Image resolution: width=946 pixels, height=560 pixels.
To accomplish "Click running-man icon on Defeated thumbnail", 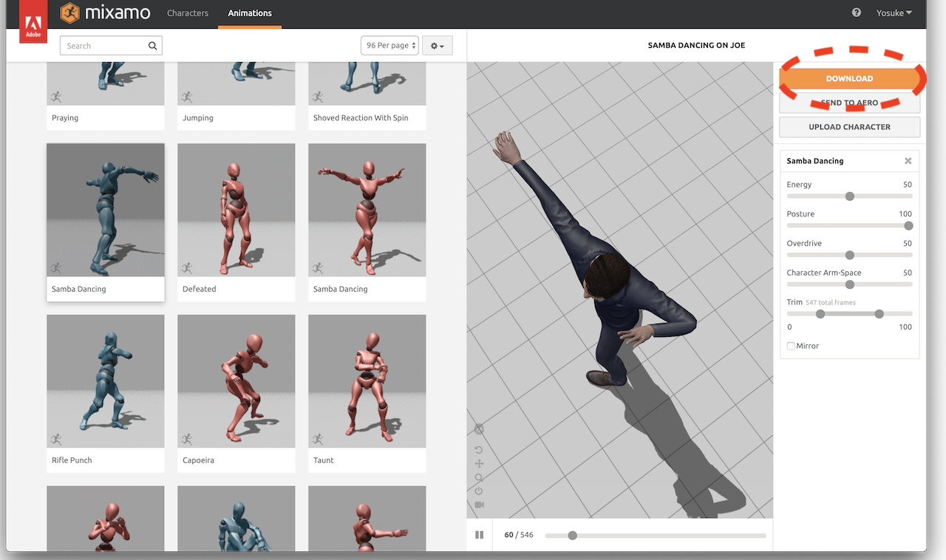I will coord(187,268).
